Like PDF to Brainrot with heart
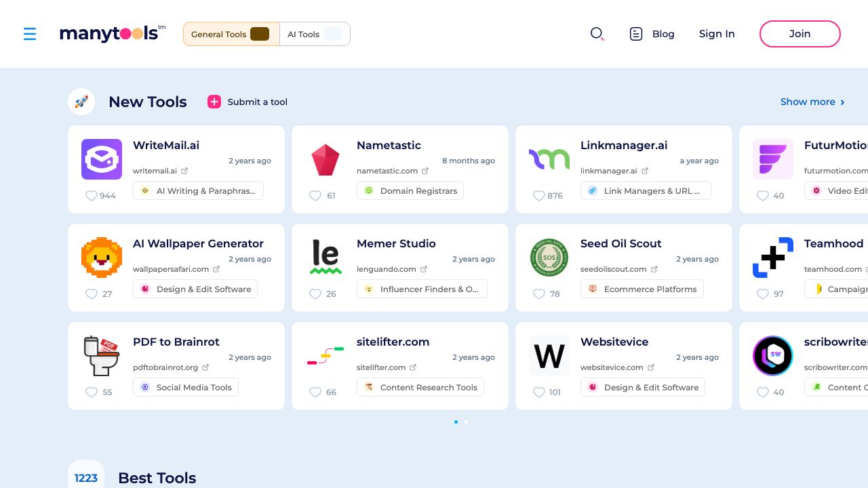 (91, 392)
